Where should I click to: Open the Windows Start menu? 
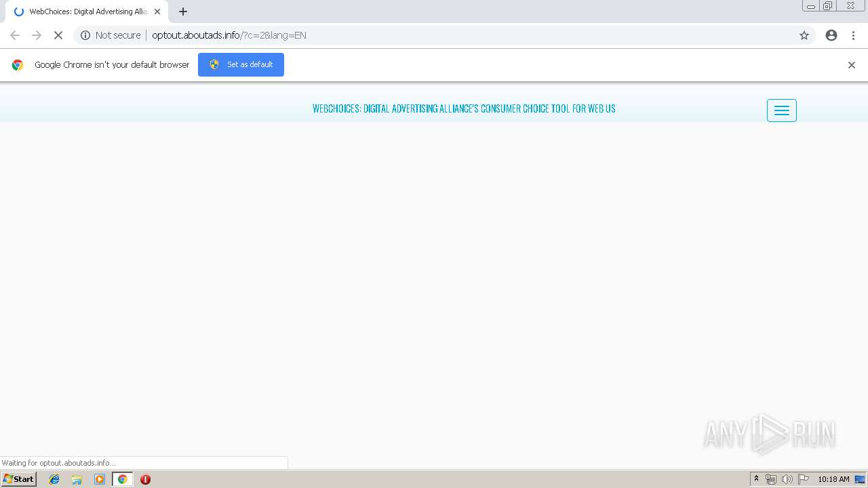(x=19, y=479)
